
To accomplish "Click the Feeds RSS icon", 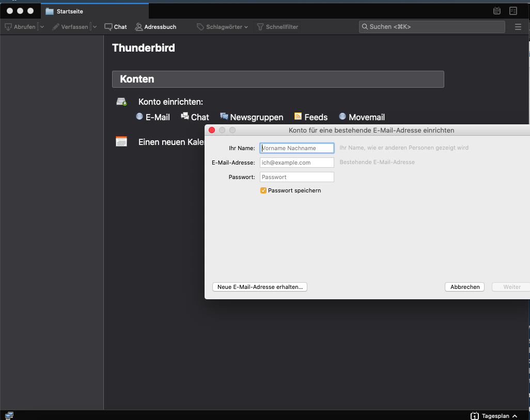I will [298, 117].
